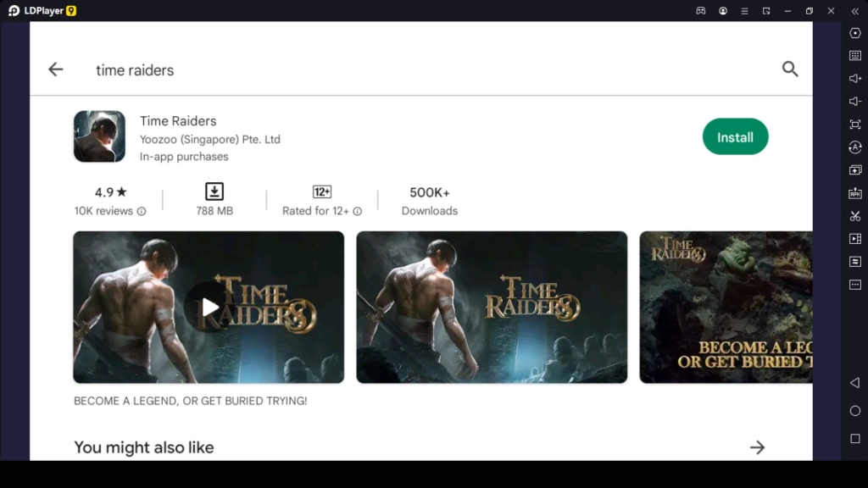This screenshot has width=868, height=488.
Task: Toggle full screen from the sidebar icon
Action: tap(855, 125)
